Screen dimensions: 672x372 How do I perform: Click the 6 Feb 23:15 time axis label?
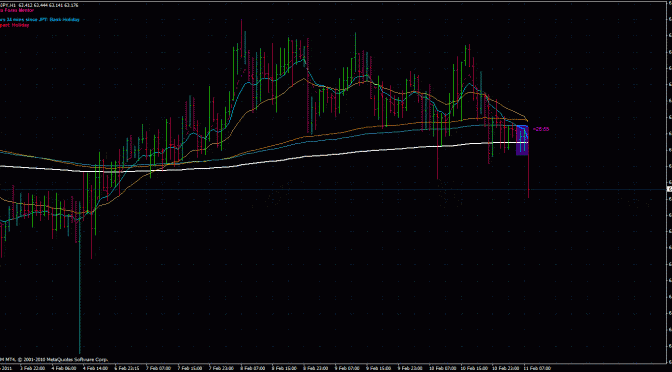pos(127,368)
